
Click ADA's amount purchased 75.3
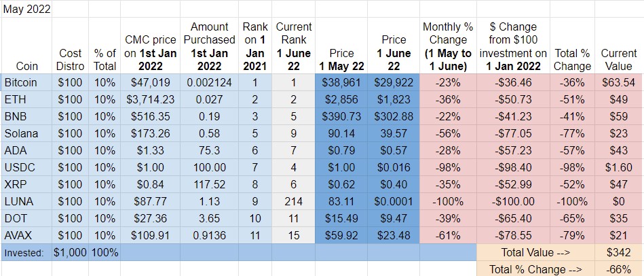click(x=210, y=150)
